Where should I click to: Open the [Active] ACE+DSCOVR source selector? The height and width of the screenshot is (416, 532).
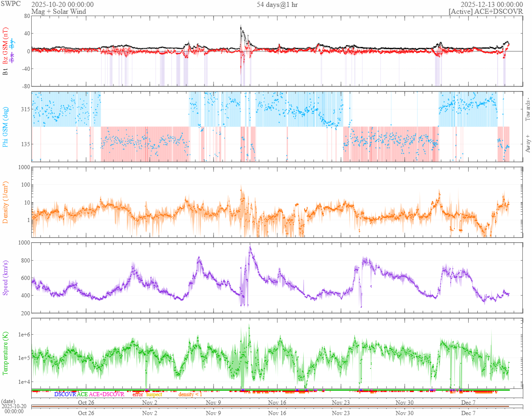point(486,11)
